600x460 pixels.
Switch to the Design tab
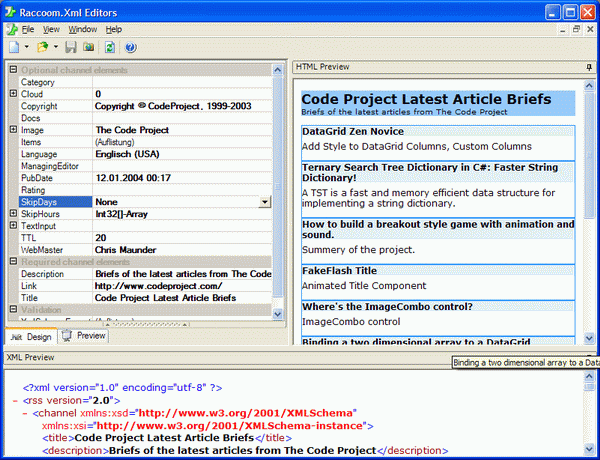[31, 337]
